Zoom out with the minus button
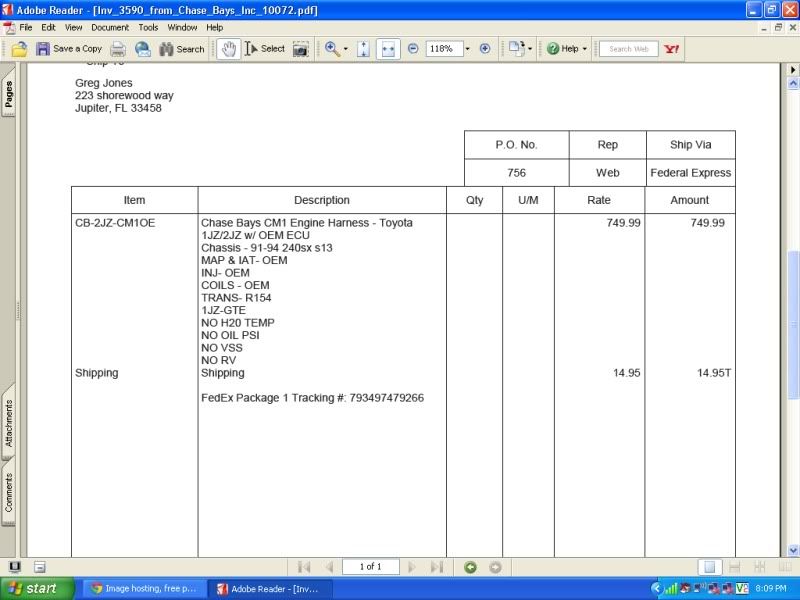Screen dimensions: 800x600 (413, 49)
